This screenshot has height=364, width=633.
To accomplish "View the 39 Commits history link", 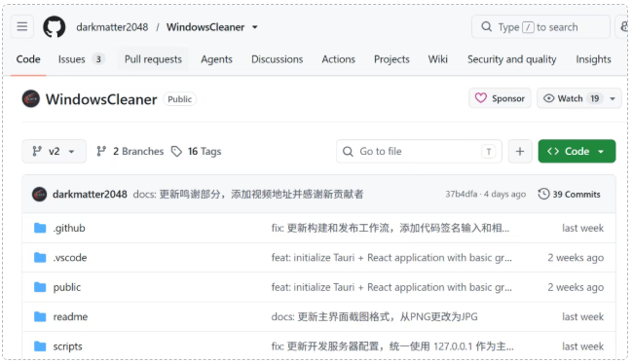I will click(570, 194).
